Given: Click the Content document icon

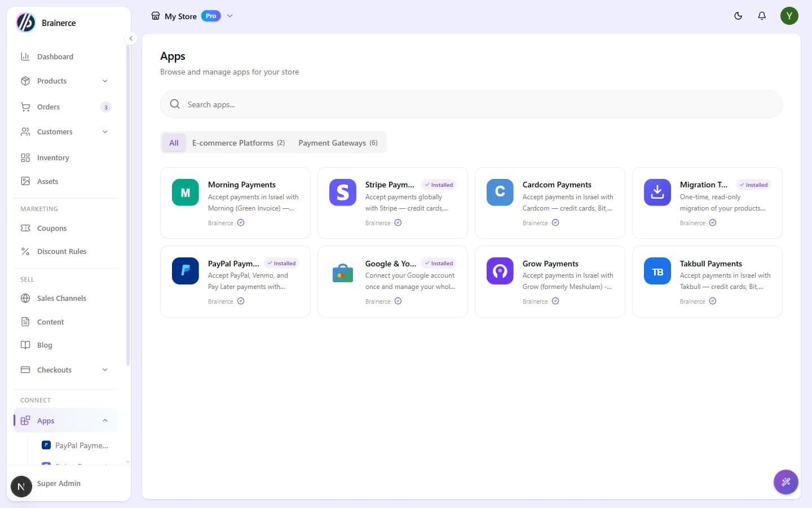Looking at the screenshot, I should [25, 322].
